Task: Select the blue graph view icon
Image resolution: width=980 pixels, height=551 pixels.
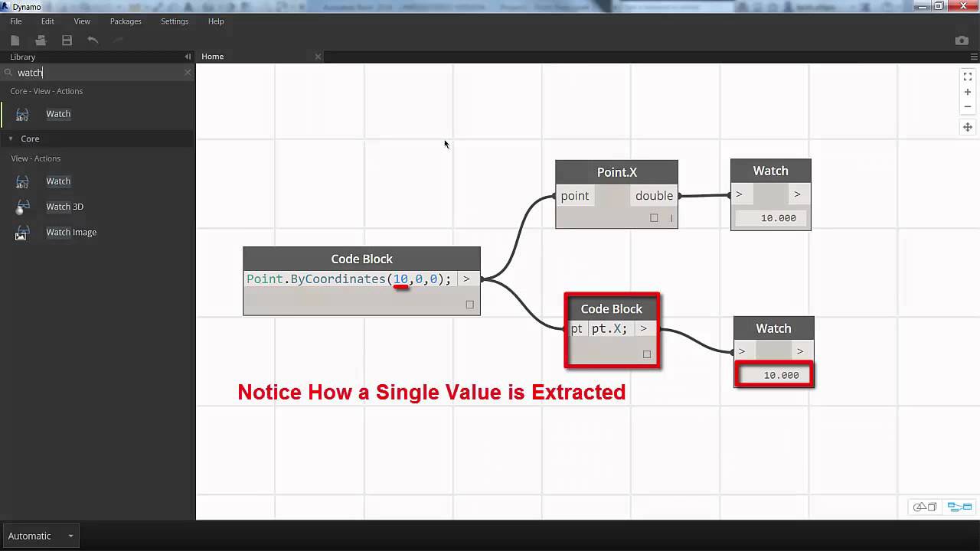Action: 959,507
